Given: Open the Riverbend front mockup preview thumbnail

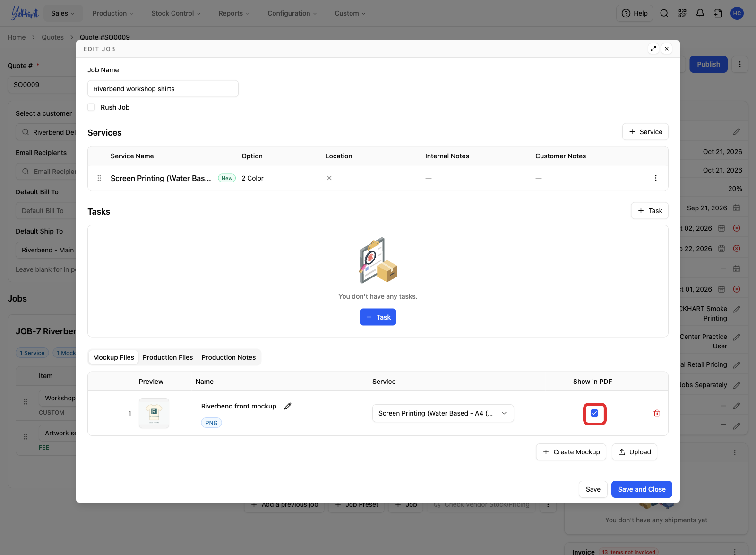Looking at the screenshot, I should [154, 413].
